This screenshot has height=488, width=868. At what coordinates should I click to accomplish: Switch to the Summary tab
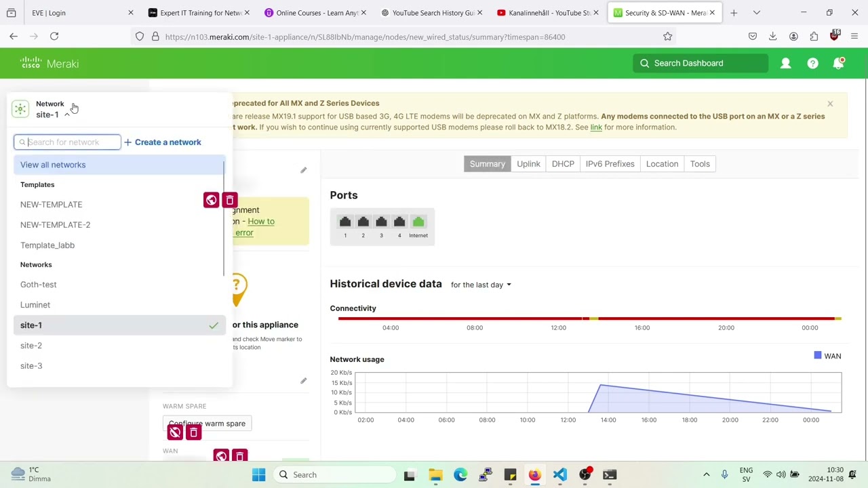click(x=487, y=164)
